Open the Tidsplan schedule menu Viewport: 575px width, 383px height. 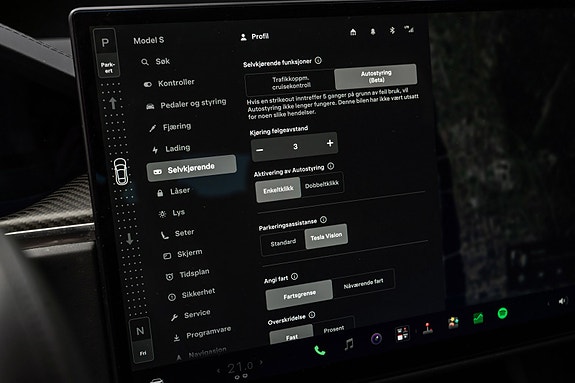[187, 274]
